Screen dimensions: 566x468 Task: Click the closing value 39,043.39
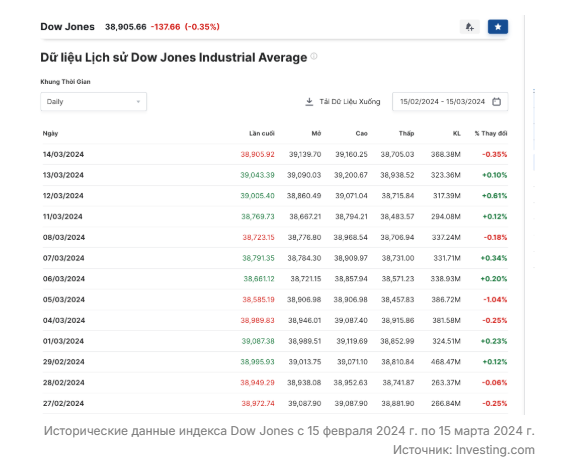coord(257,175)
